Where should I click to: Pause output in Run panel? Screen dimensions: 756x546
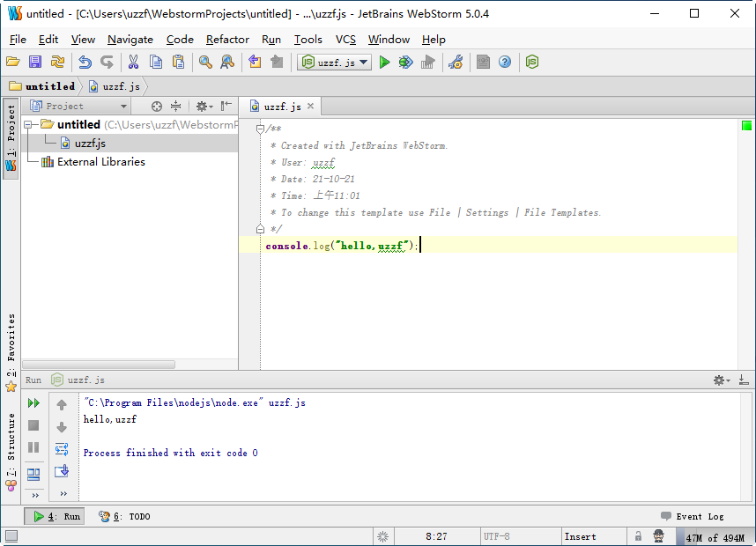33,447
